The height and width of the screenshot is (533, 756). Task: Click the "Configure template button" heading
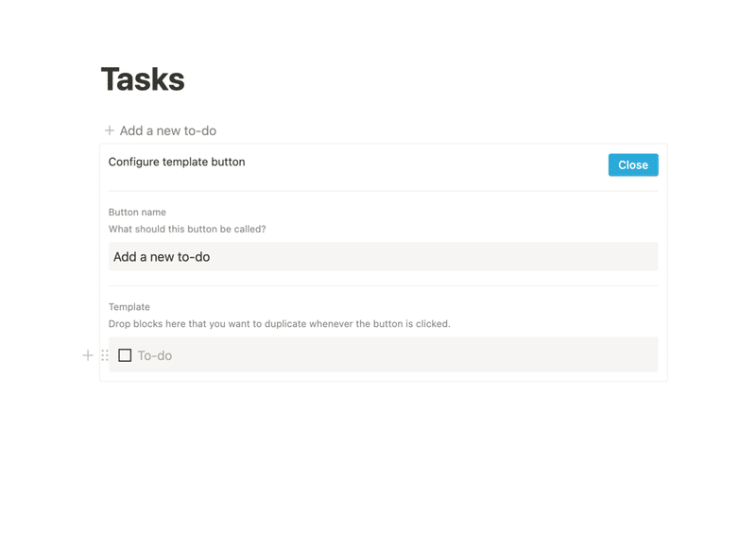177,163
